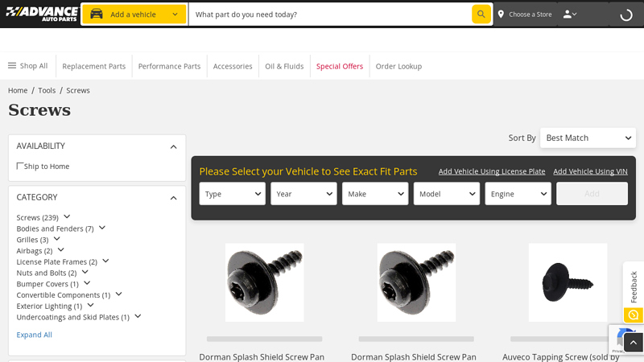Click the disabled Add vehicle button
The width and height of the screenshot is (644, 362).
(x=592, y=194)
